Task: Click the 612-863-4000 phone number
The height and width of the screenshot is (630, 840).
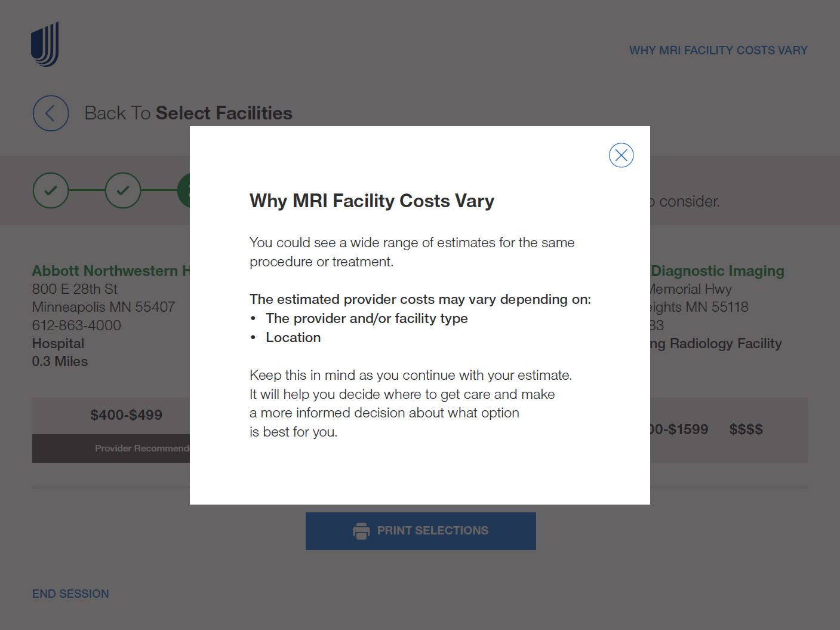Action: coord(76,325)
